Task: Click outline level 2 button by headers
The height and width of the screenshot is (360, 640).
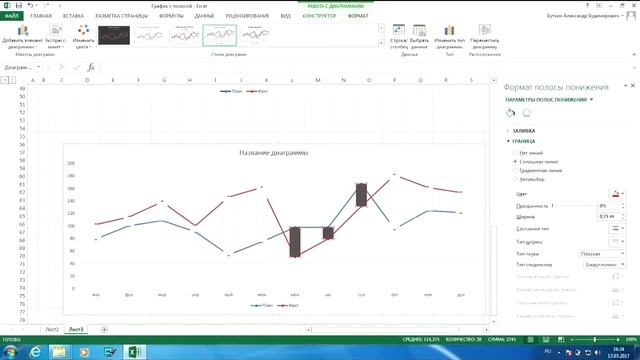Action: [x=12, y=80]
